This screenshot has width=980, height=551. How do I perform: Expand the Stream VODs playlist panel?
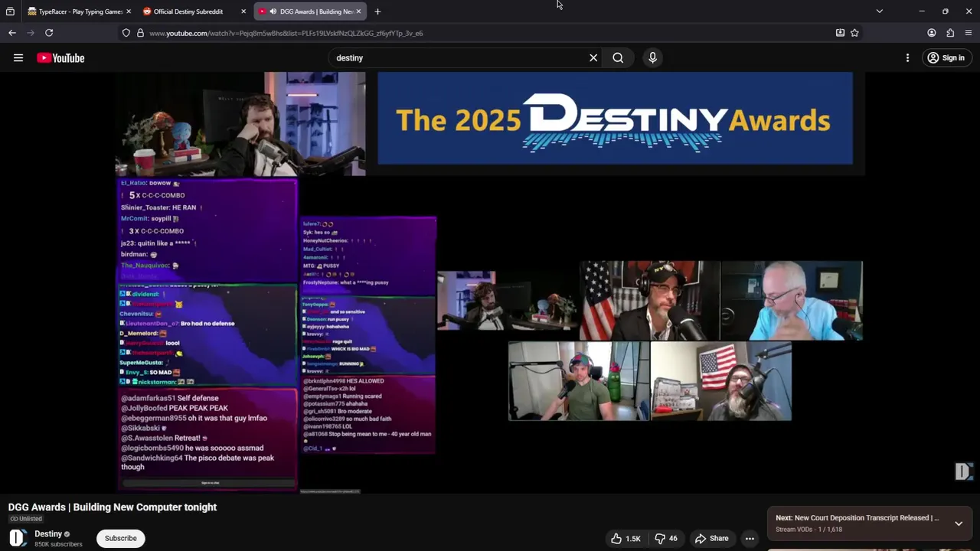click(959, 523)
